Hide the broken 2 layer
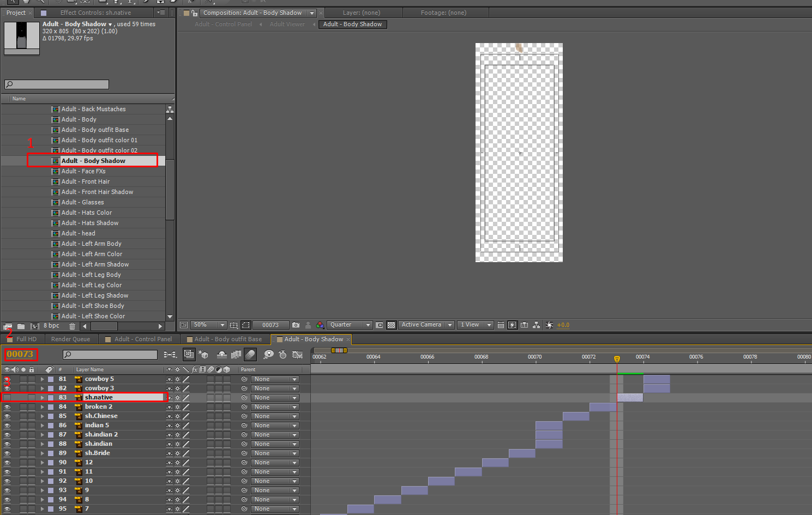Screen dimensions: 812x515 [7, 407]
